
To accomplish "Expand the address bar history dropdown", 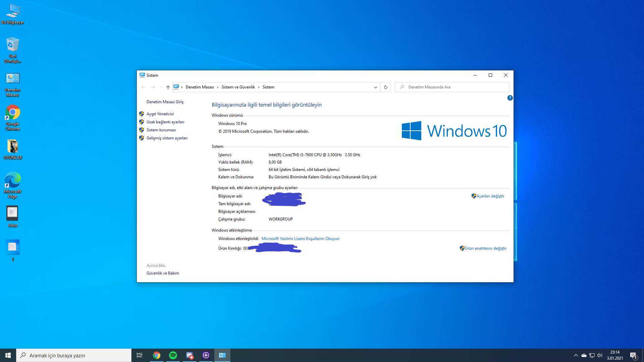I will pyautogui.click(x=375, y=87).
